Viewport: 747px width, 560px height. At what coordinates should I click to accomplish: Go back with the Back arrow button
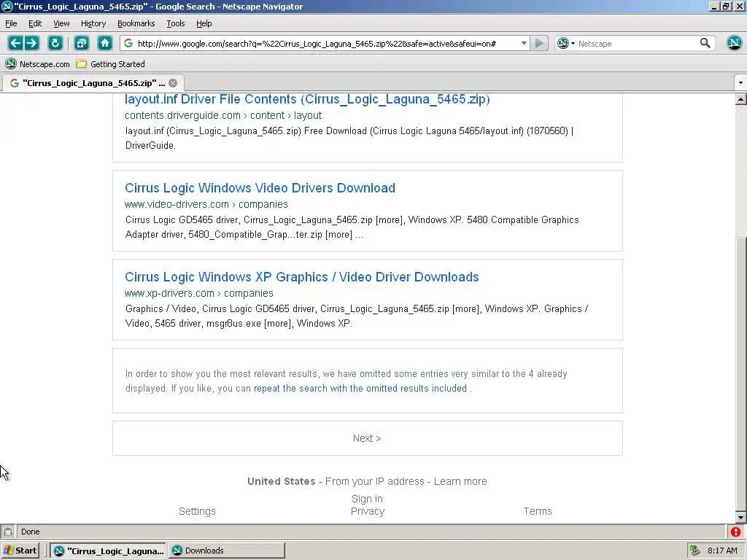point(15,43)
